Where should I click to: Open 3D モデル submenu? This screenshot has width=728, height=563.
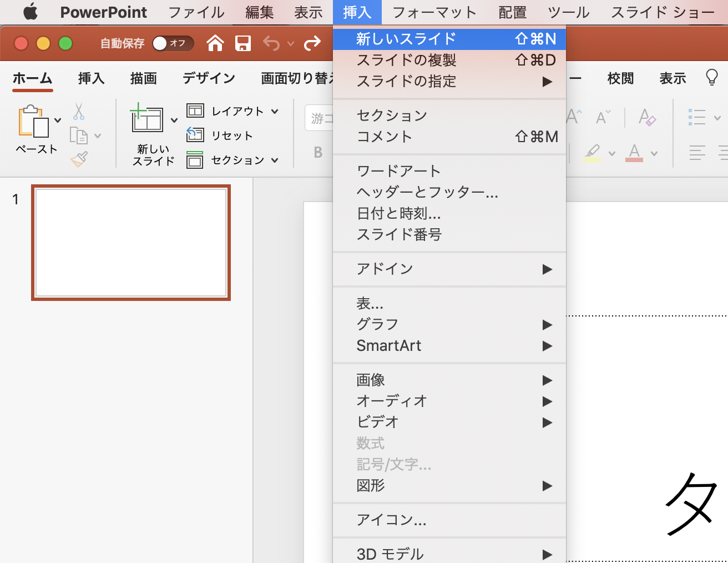449,554
